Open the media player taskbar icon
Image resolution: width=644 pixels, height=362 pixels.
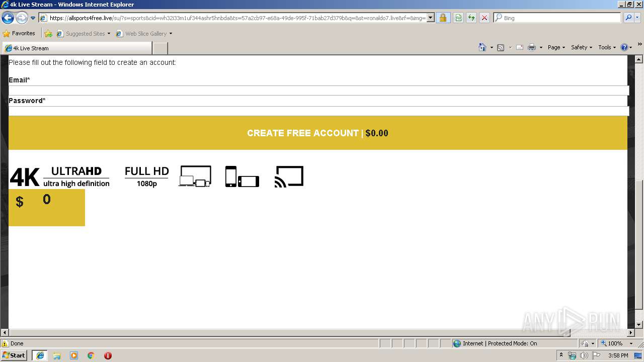tap(74, 355)
